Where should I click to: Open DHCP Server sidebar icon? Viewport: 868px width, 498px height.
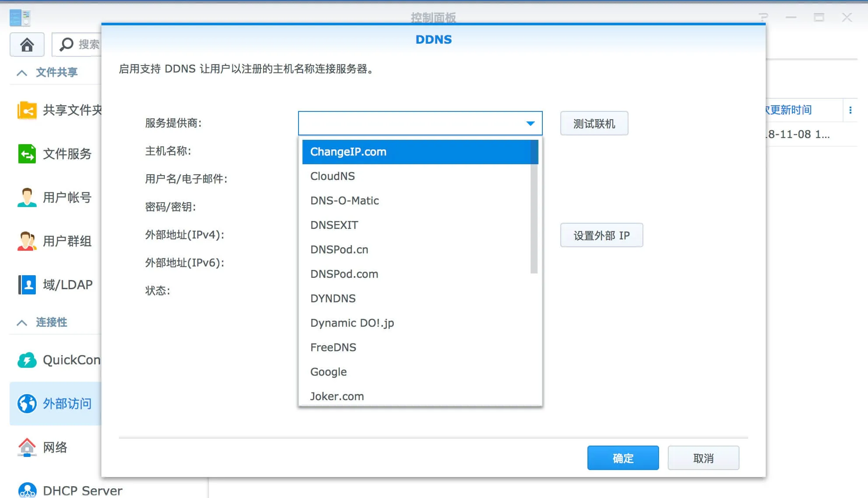pyautogui.click(x=27, y=490)
